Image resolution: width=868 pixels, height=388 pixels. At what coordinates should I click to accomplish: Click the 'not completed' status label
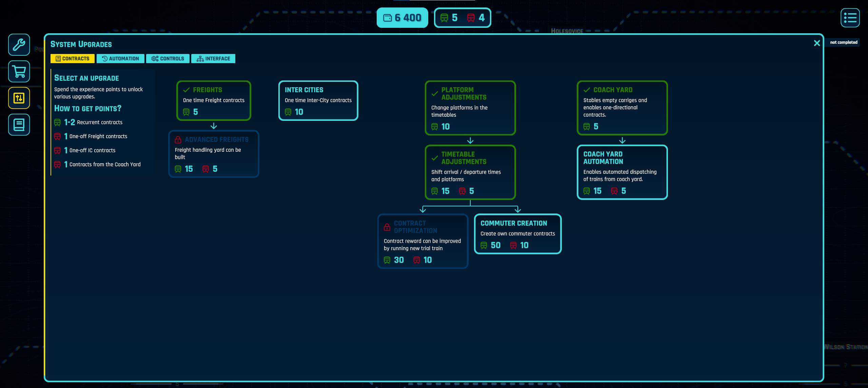pos(844,42)
